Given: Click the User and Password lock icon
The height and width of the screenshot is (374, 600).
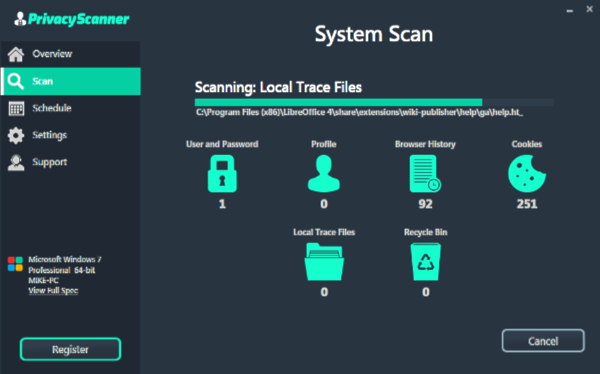Looking at the screenshot, I should 222,173.
